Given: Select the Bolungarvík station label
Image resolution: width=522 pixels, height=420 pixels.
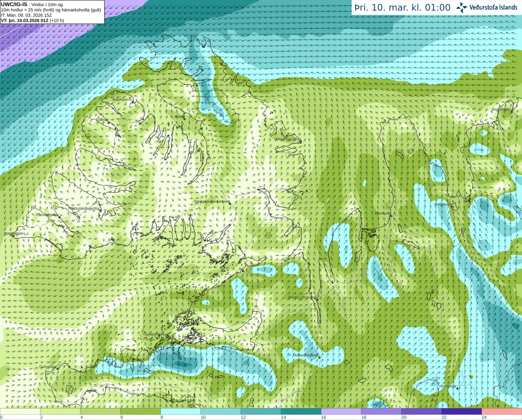Looking at the screenshot, I should (122, 99).
